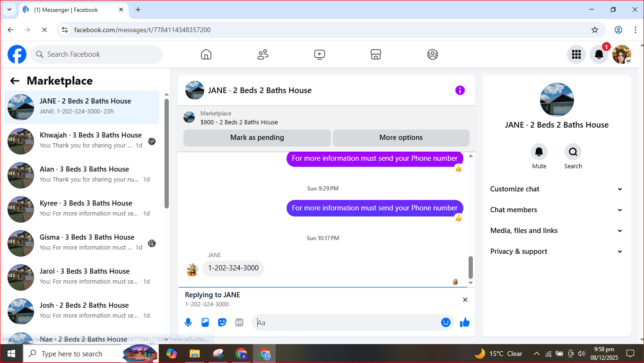Go back in browser history
The image size is (644, 363).
(x=10, y=30)
